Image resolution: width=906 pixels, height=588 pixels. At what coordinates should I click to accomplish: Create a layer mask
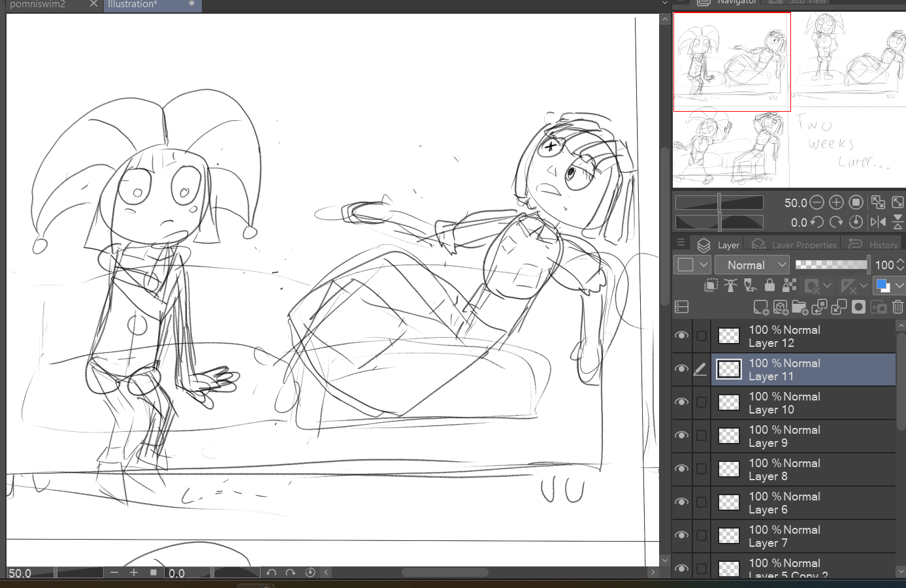[x=858, y=307]
